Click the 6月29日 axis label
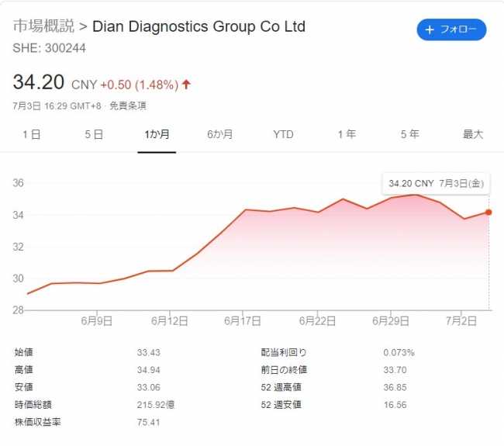 coord(391,321)
